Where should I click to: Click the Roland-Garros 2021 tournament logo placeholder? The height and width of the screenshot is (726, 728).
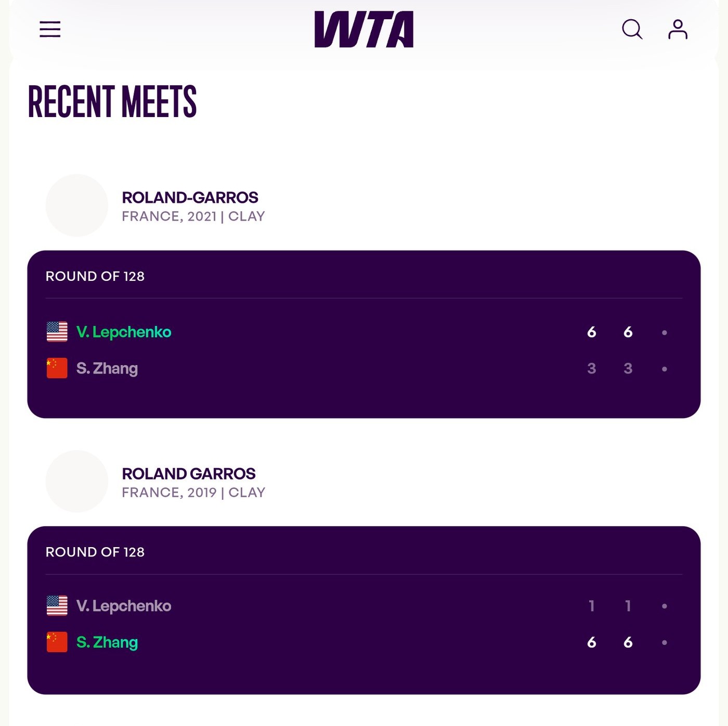77,205
